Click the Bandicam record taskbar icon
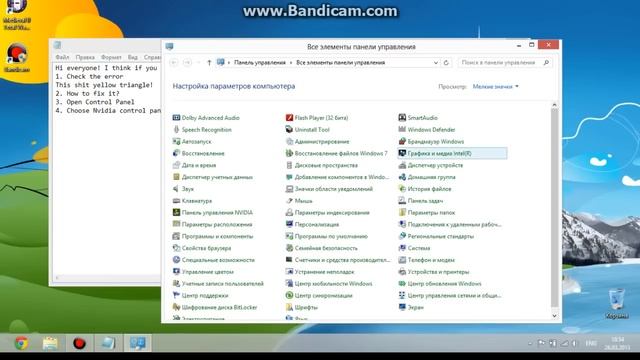Screen dimensions: 640x360 tap(79, 343)
